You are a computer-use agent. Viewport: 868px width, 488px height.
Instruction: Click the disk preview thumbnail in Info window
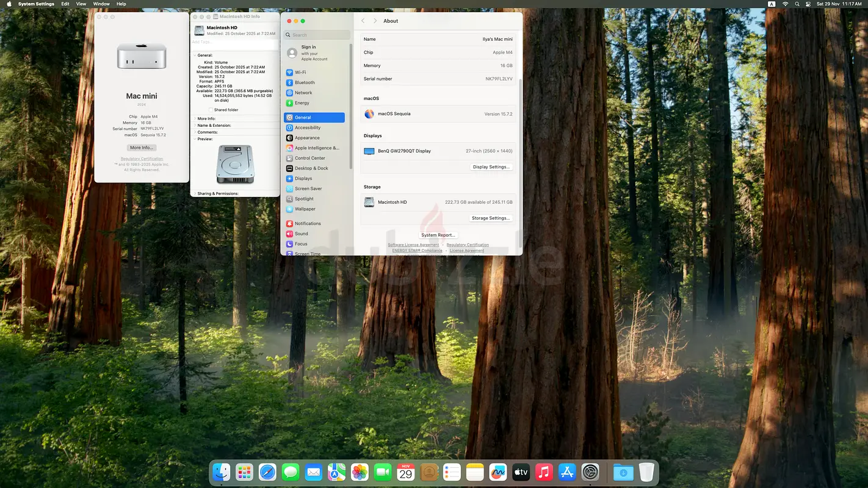(235, 164)
